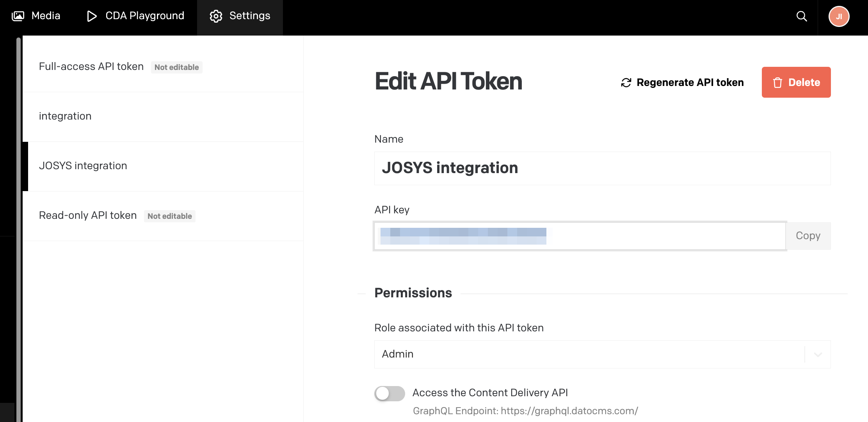Select the Full-access API token entry
Screen dimensions: 868x422
tap(91, 66)
